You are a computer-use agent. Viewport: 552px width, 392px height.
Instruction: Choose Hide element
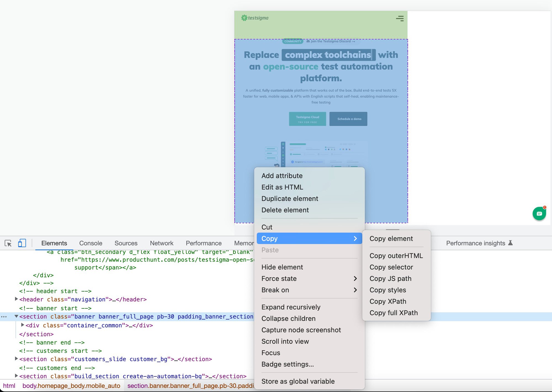pyautogui.click(x=309, y=267)
